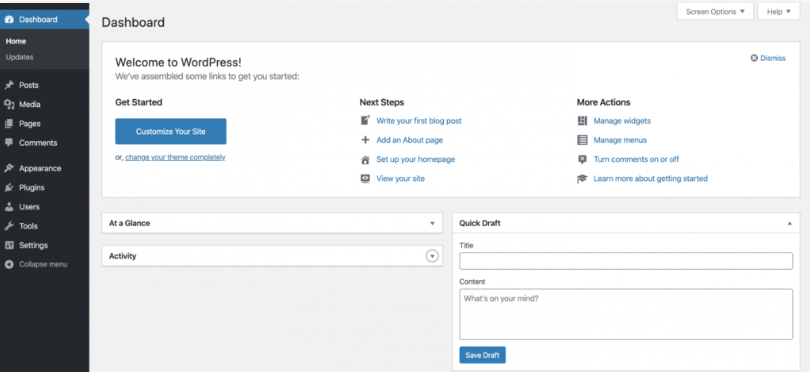Click the Media library icon

(x=9, y=104)
